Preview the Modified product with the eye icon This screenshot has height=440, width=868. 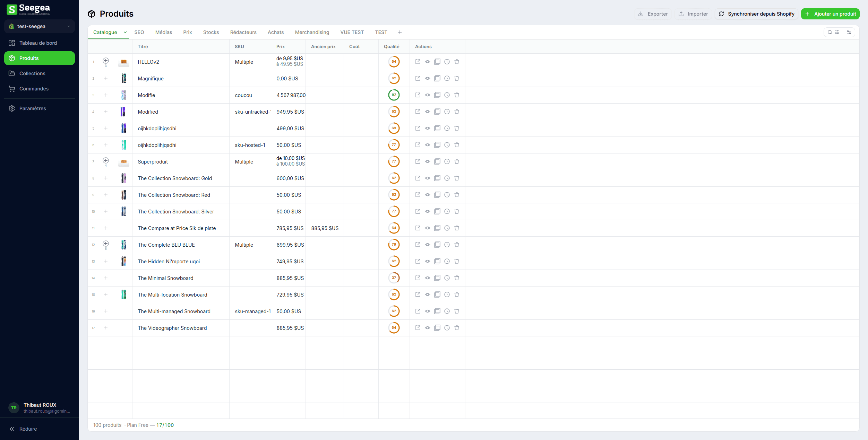click(x=428, y=112)
